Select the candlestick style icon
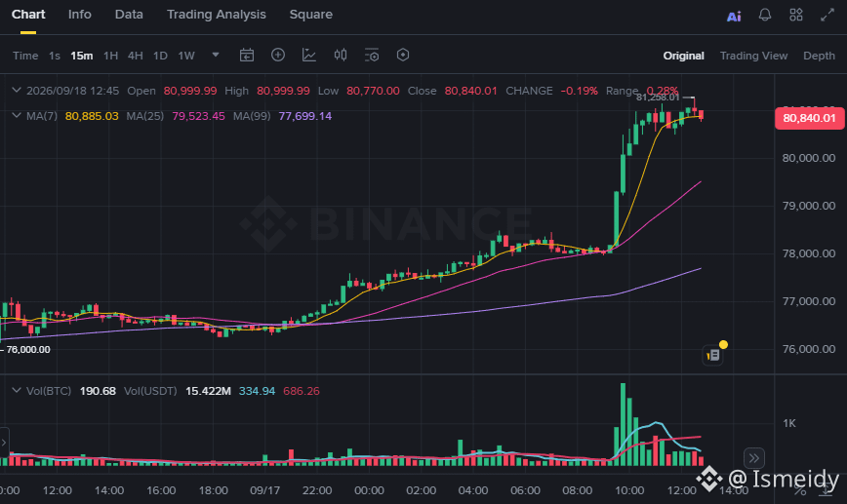 (x=341, y=55)
